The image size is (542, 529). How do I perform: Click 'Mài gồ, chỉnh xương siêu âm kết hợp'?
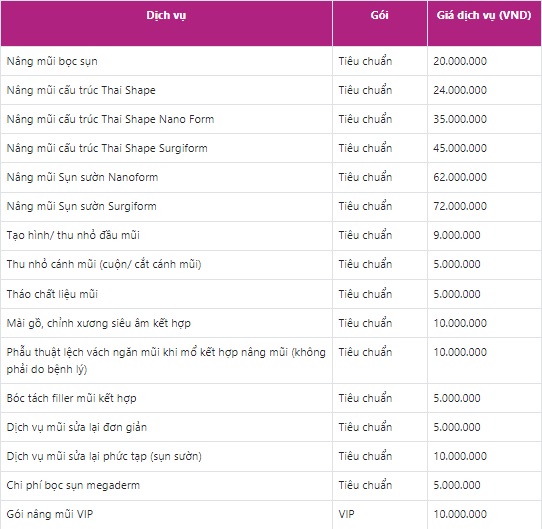click(99, 323)
